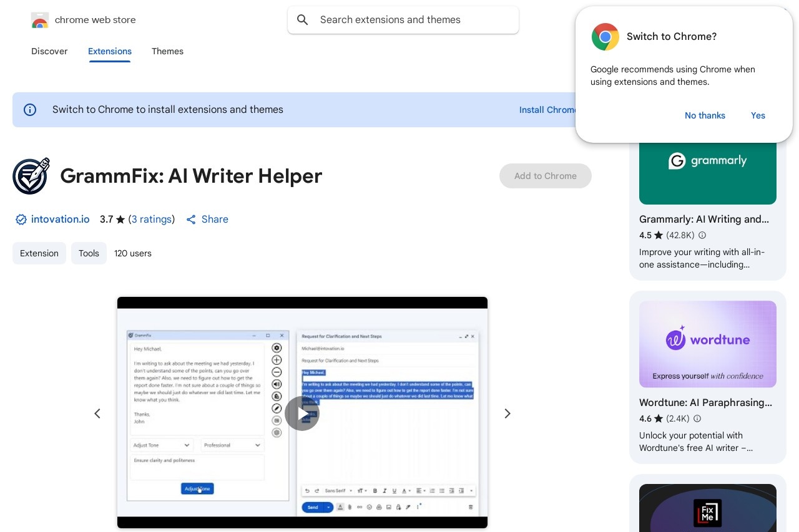Click the search magnifier icon

click(x=303, y=20)
